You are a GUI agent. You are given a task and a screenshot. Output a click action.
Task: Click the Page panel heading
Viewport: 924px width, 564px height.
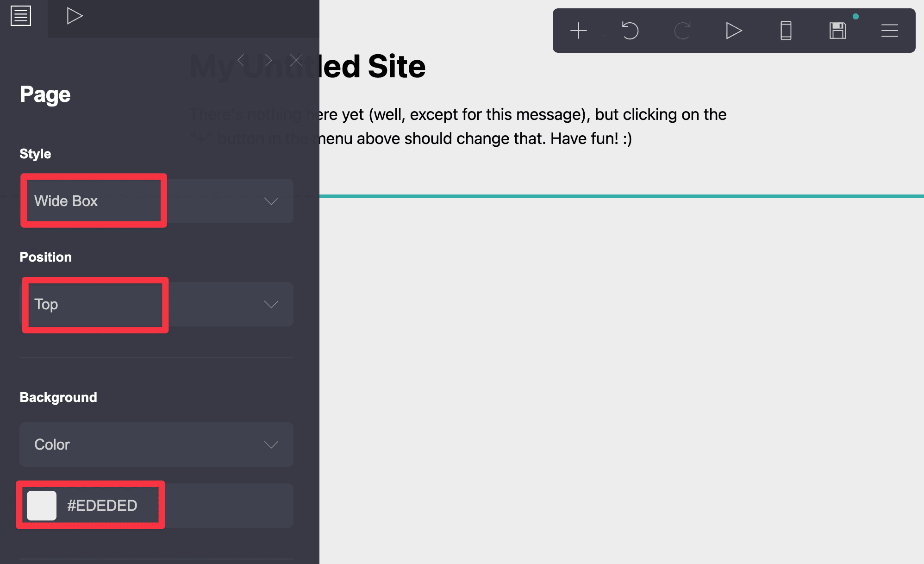point(44,94)
